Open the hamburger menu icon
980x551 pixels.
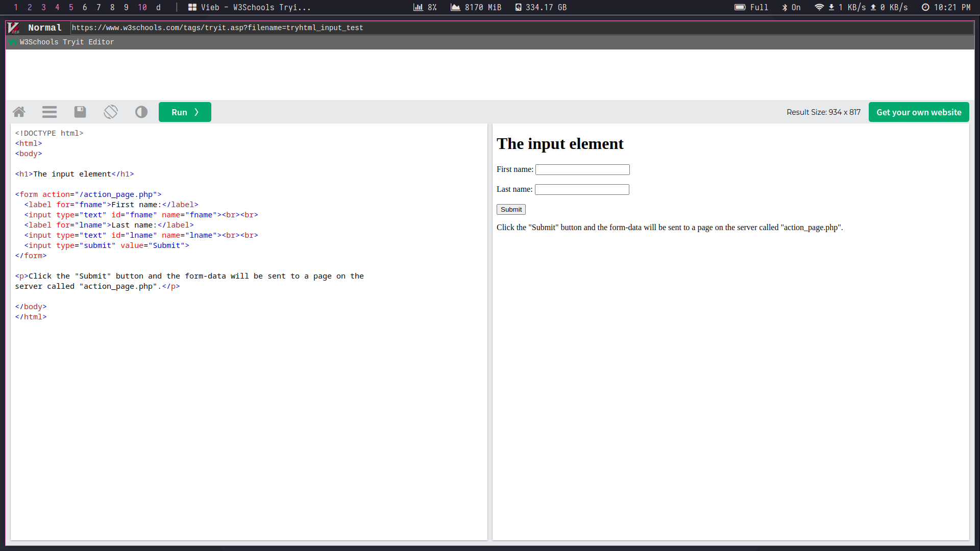50,112
